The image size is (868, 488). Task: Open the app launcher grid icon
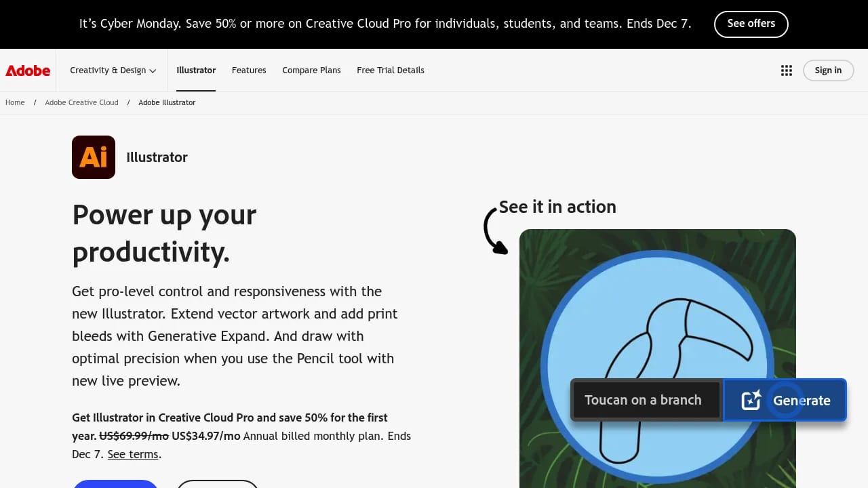[x=786, y=70]
